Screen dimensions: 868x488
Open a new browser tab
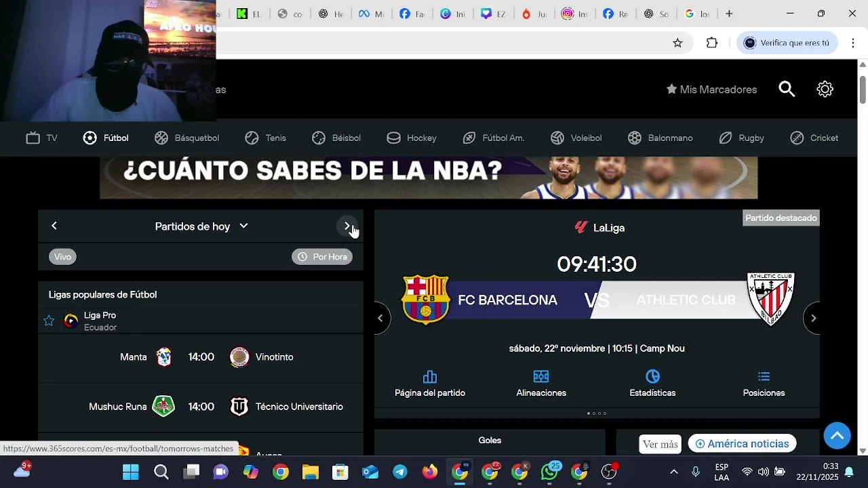coord(729,14)
